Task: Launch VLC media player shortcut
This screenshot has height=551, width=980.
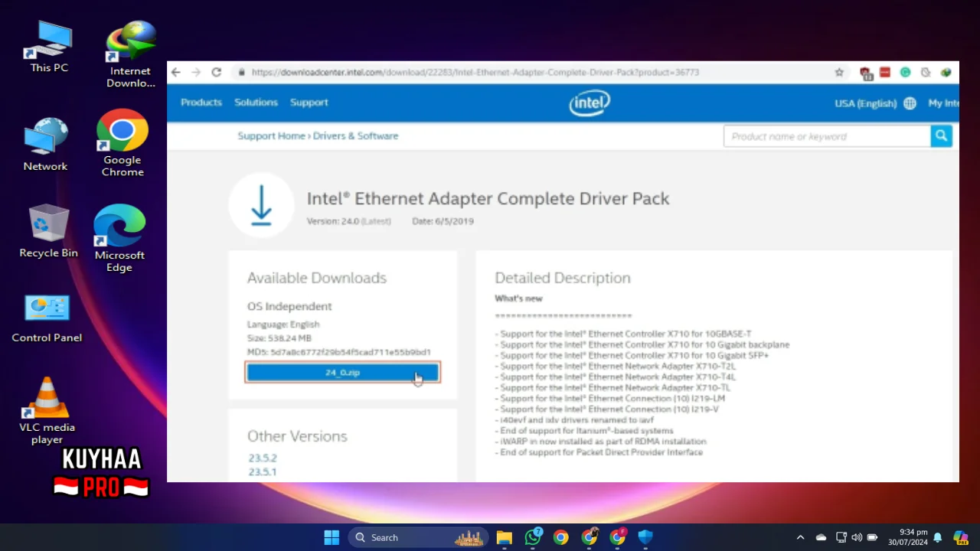Action: click(47, 411)
